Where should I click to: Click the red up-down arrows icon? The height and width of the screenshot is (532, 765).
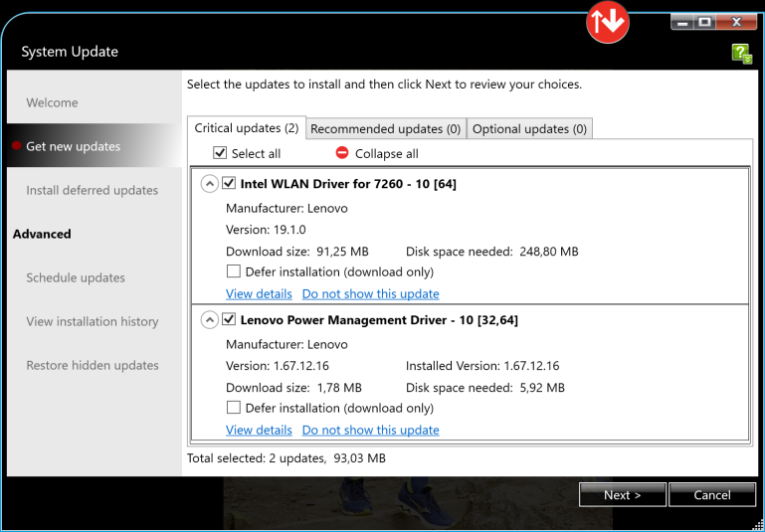pos(608,23)
